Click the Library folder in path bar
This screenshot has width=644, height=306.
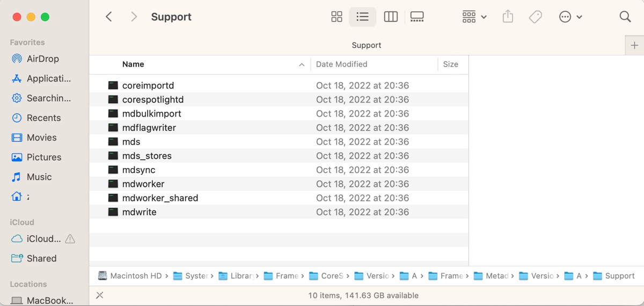click(x=236, y=276)
